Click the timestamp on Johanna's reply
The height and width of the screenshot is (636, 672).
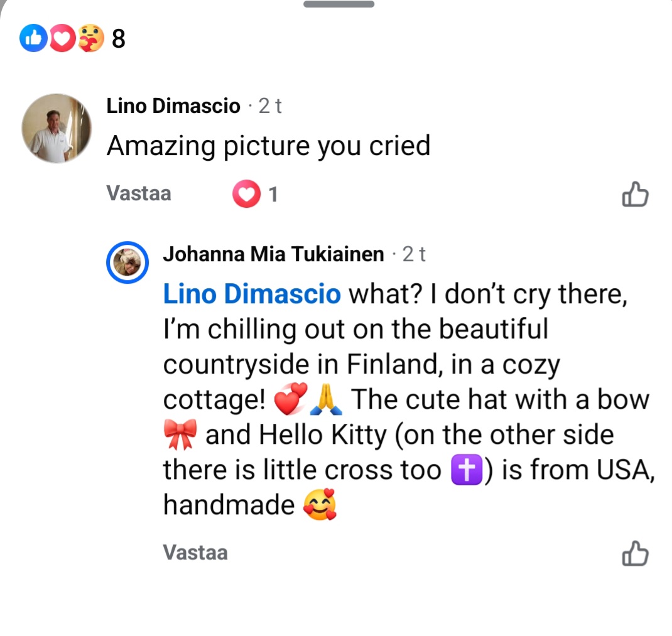tap(414, 254)
